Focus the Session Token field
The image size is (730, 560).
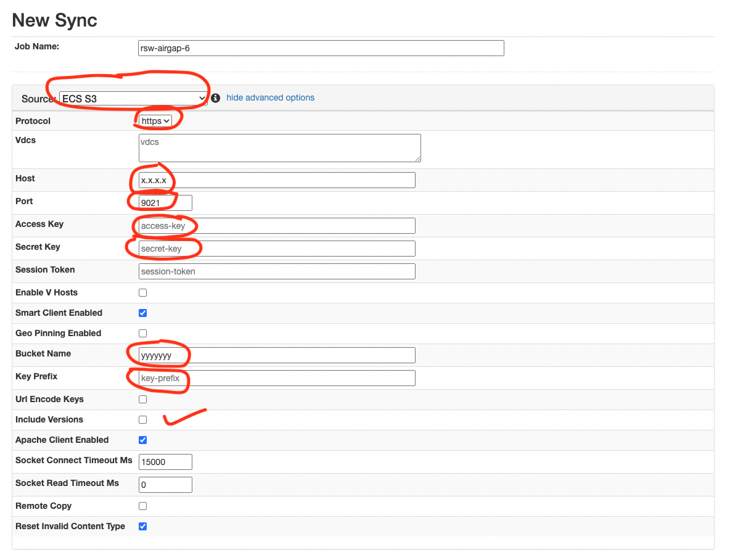277,271
